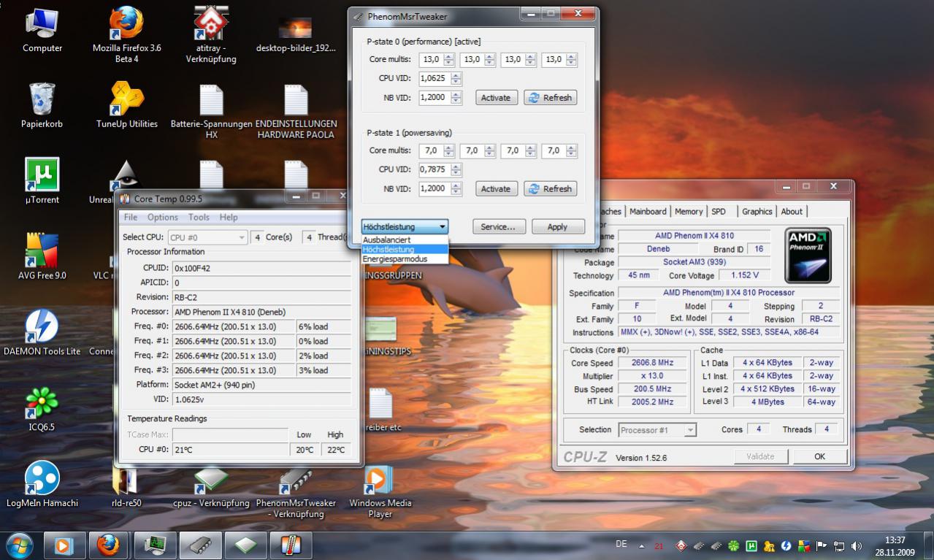Open the Tools menu in Core Temp
934x560 pixels.
[x=199, y=217]
